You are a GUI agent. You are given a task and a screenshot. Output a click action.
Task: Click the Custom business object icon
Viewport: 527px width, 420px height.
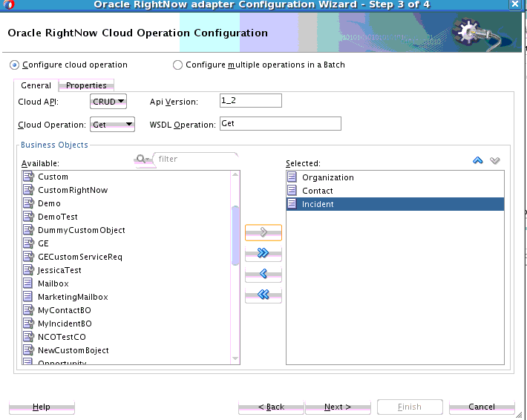[x=28, y=177]
